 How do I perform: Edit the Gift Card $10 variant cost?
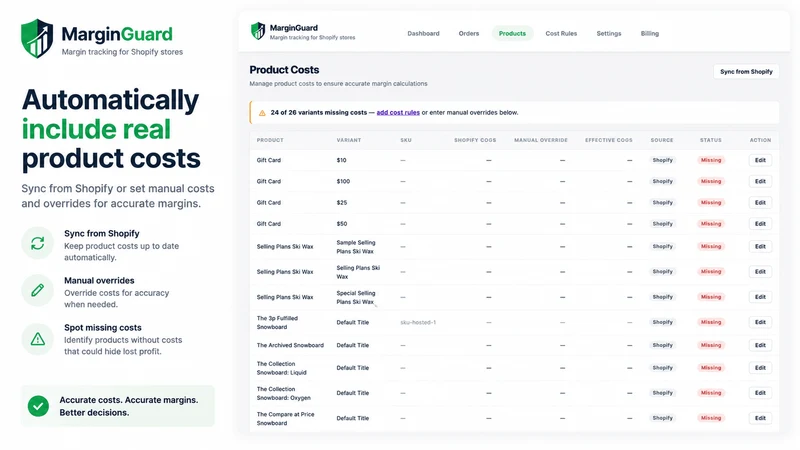[760, 160]
